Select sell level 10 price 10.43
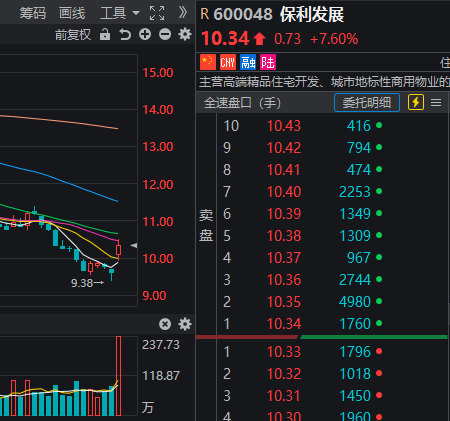Image resolution: width=450 pixels, height=421 pixels. click(x=284, y=126)
